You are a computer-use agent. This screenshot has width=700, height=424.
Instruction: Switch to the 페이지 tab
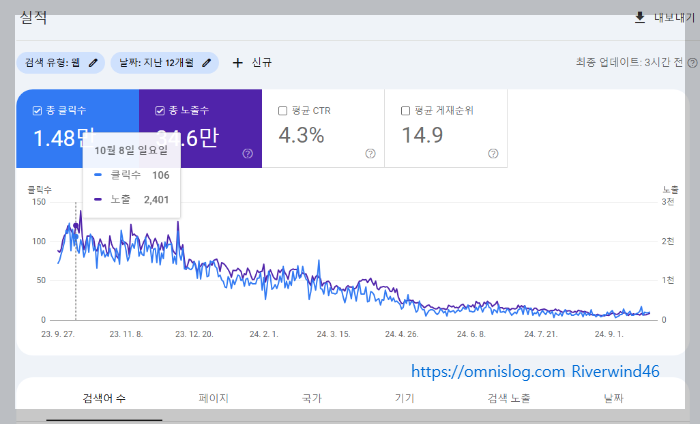(213, 398)
